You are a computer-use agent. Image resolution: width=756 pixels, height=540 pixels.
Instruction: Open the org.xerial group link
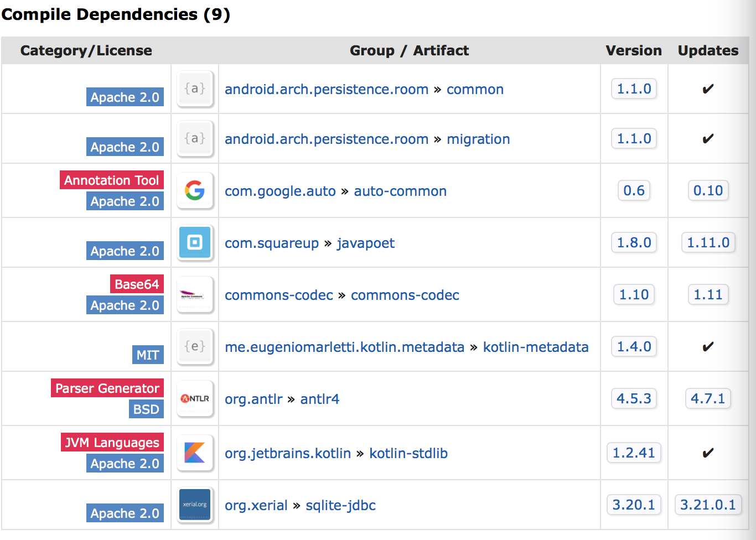pos(256,506)
